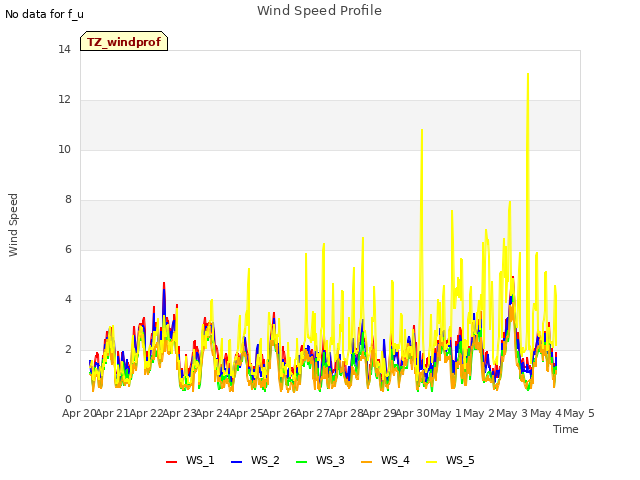640x480 pixels.
Task: Click the May 5 x-axis tick label
Action: 579,413
